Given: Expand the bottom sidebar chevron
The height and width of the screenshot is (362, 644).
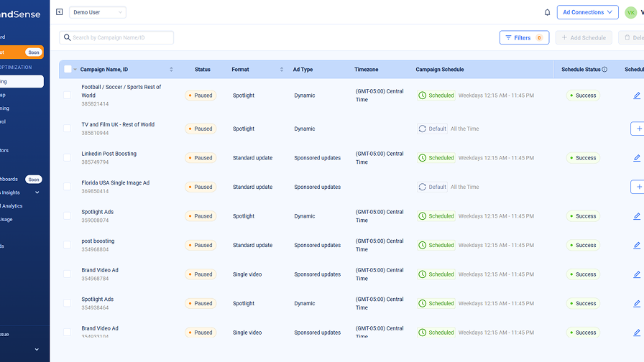Looking at the screenshot, I should [x=37, y=349].
